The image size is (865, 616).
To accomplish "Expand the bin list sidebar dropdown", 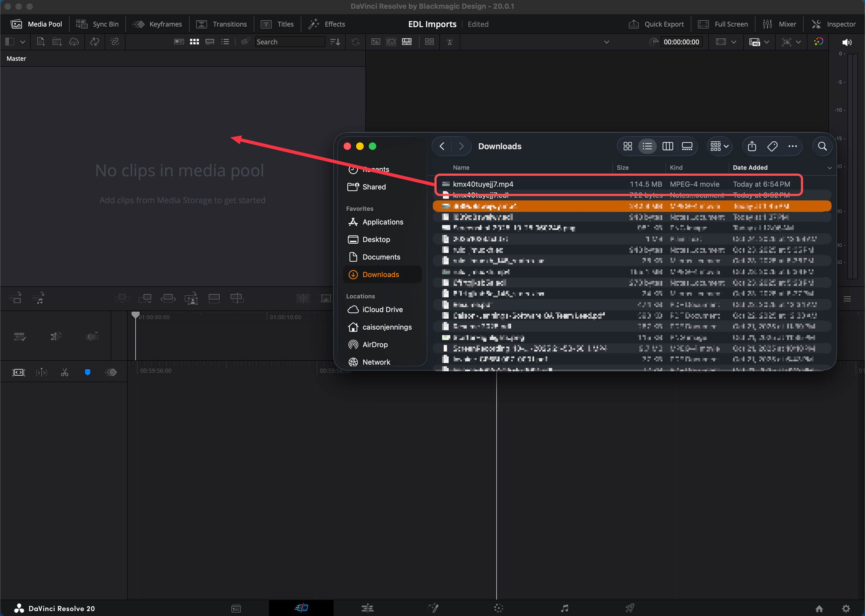I will [23, 42].
